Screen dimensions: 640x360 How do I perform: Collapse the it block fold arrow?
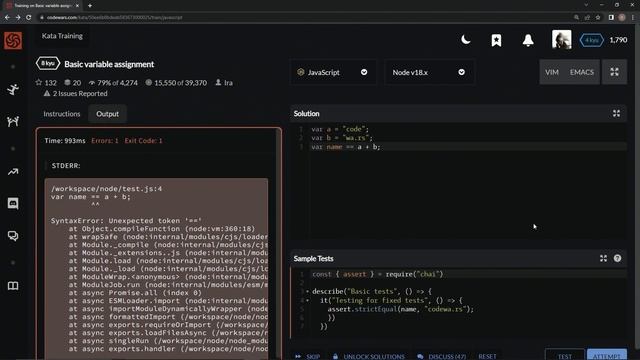coord(307,300)
